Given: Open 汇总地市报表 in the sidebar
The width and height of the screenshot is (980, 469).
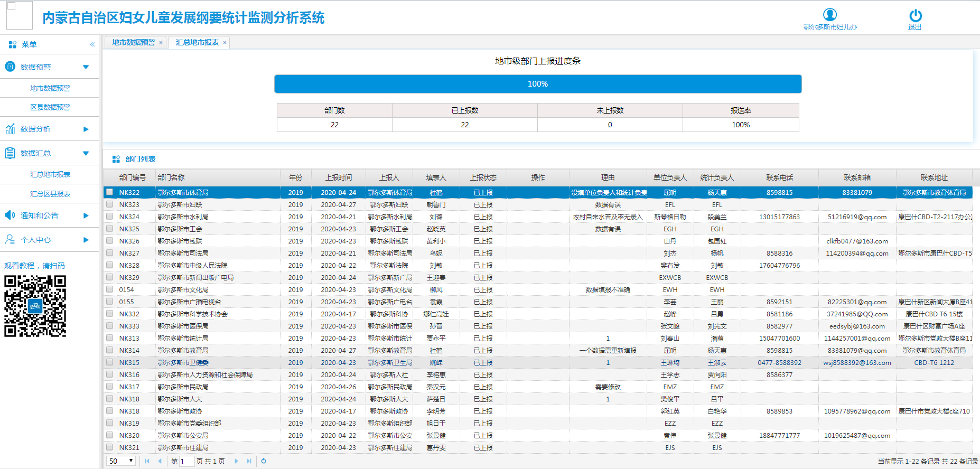Looking at the screenshot, I should 50,174.
